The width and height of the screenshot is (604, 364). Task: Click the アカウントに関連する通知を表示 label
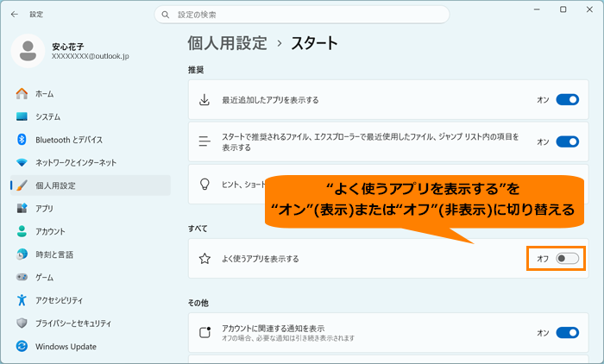coord(273,328)
